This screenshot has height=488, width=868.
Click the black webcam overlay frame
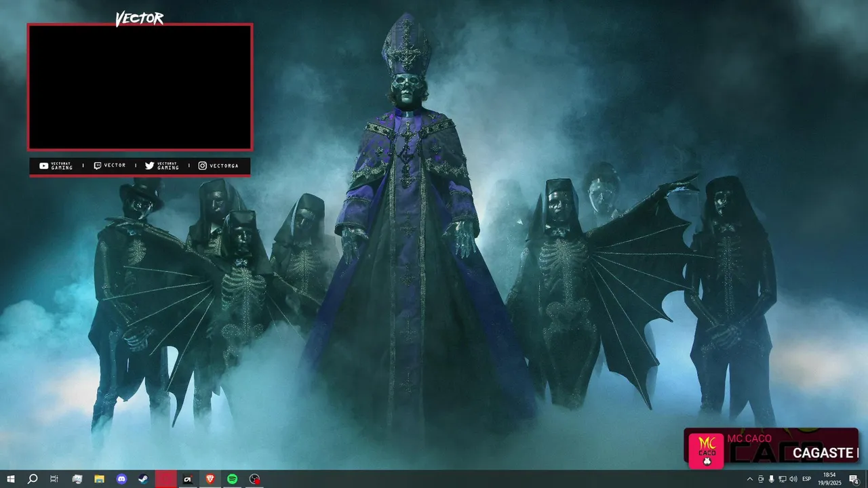[140, 87]
